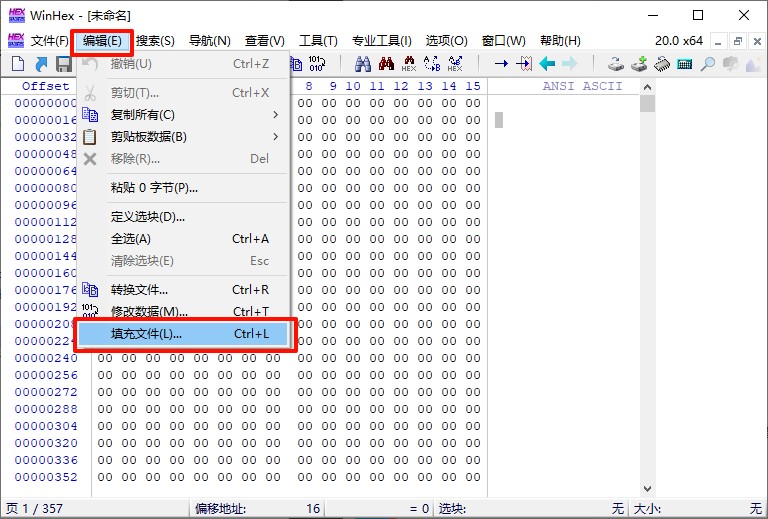Click the WinHex icon beside the File menu
Image resolution: width=768 pixels, height=519 pixels.
click(16, 41)
